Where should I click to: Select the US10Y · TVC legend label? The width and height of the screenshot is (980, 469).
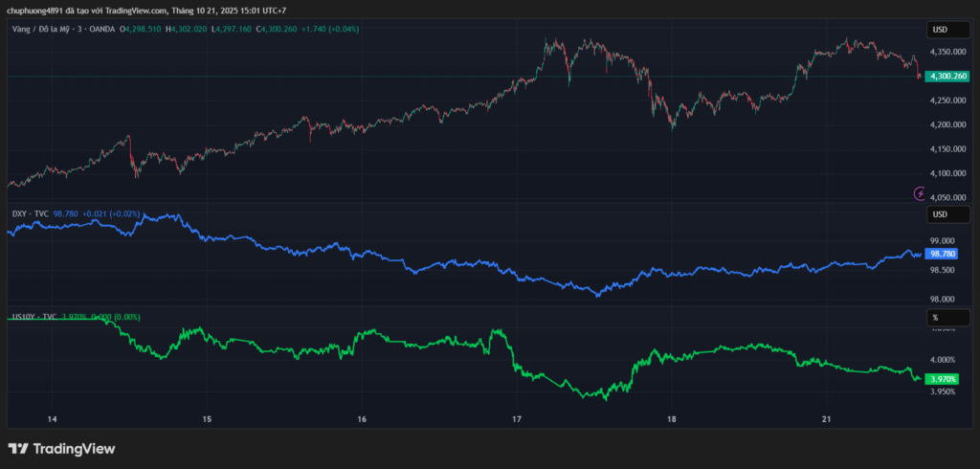[34, 316]
